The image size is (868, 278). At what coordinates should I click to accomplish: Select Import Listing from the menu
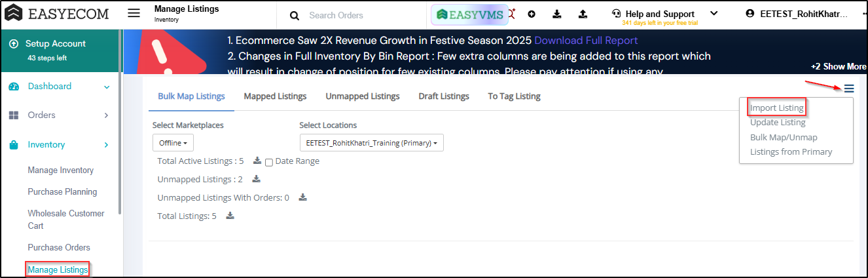coord(776,108)
